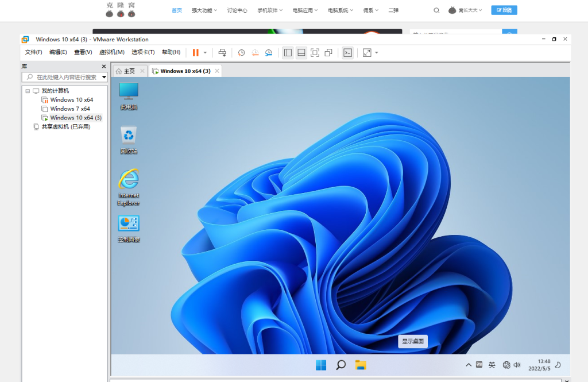Select Windows 10 x64 in the library
Screen dimensions: 588x382
coord(72,100)
